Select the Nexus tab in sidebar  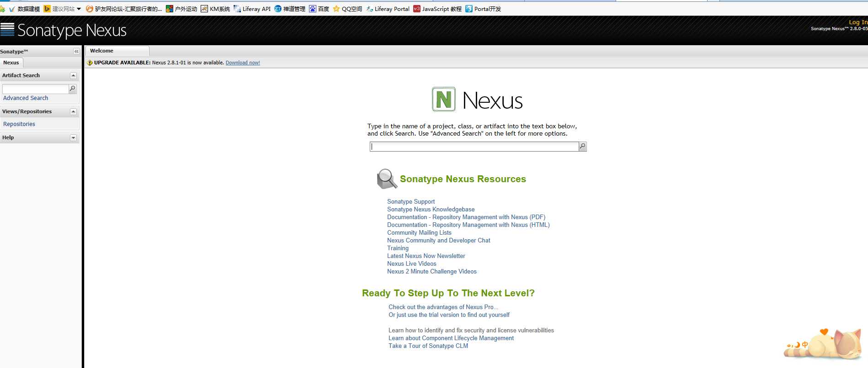(11, 63)
